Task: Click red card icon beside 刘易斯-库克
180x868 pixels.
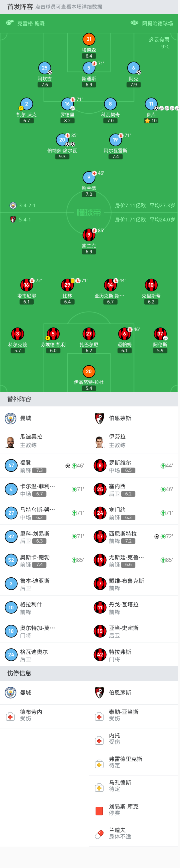Action: [x=99, y=811]
